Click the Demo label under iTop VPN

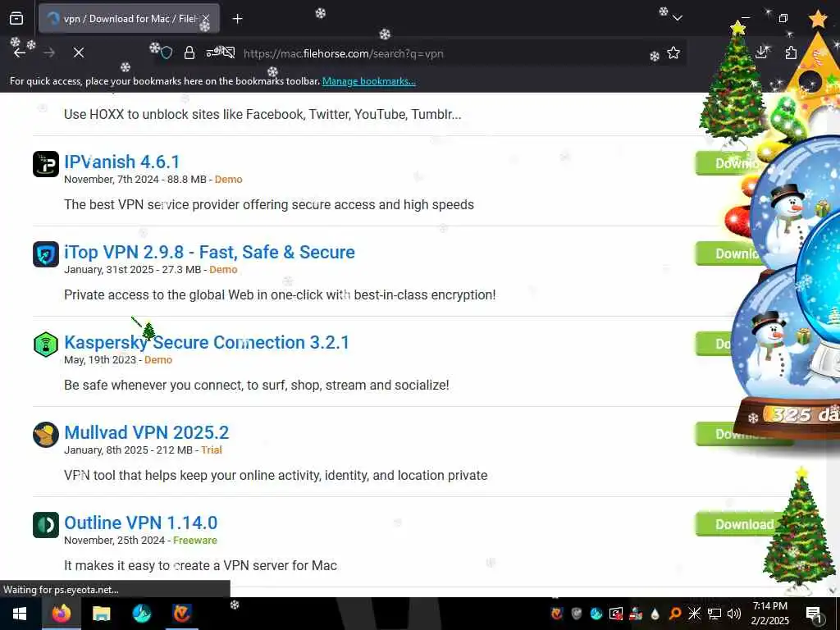pos(223,269)
